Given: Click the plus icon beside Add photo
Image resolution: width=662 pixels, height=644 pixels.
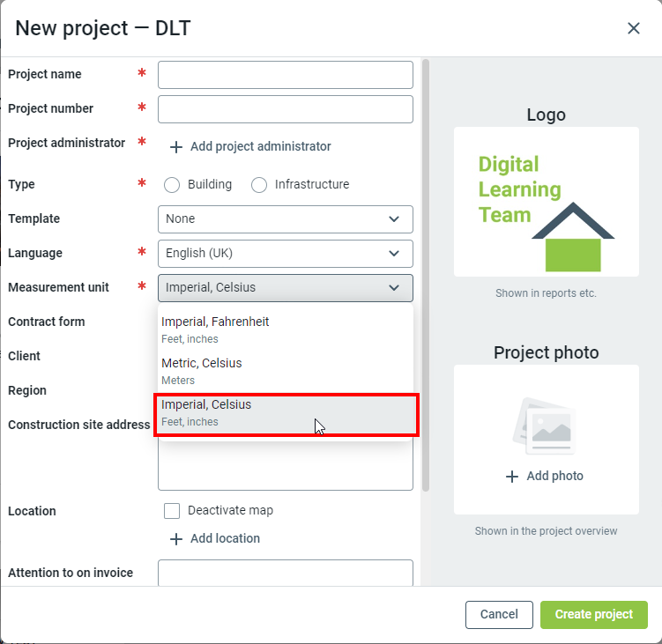Looking at the screenshot, I should [x=512, y=477].
